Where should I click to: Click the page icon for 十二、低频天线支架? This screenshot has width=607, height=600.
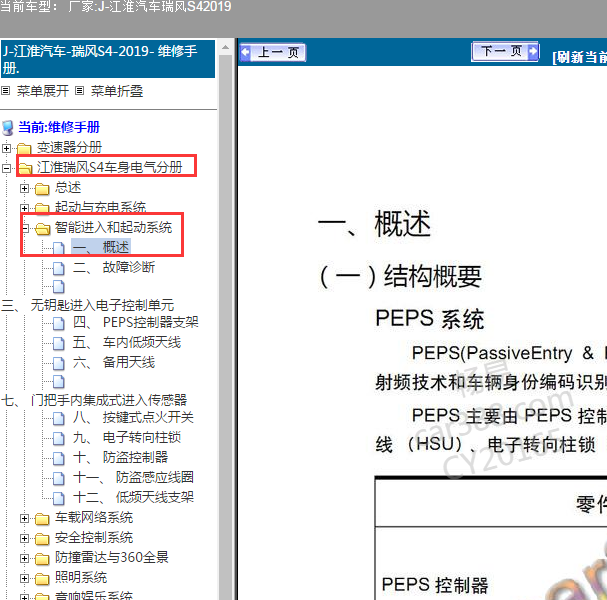tap(58, 498)
